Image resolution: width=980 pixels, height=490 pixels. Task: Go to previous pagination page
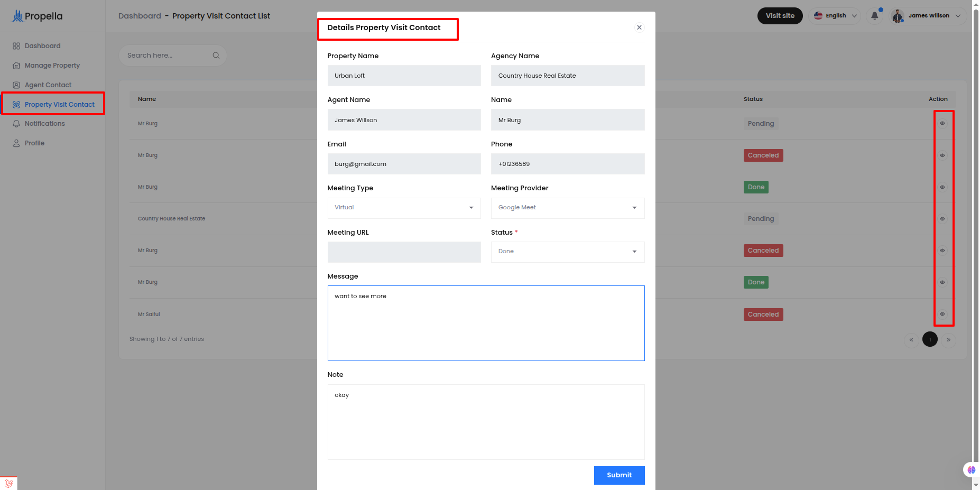[x=911, y=339]
